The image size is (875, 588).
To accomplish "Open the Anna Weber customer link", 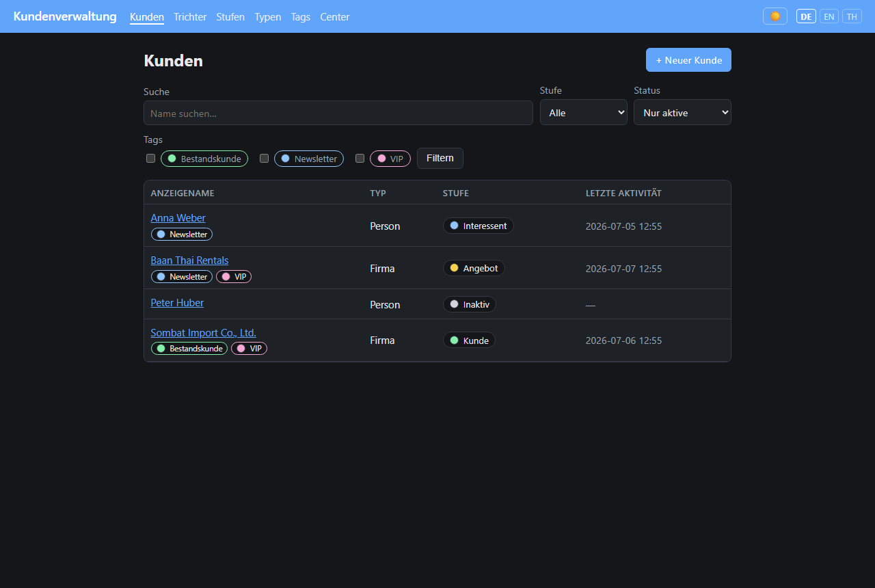I will click(x=178, y=218).
